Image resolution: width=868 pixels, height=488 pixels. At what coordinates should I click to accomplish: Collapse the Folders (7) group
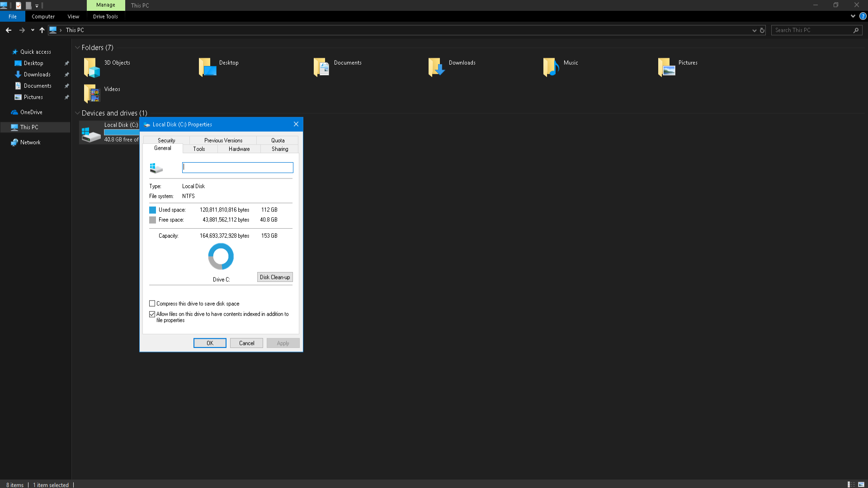pos(77,47)
